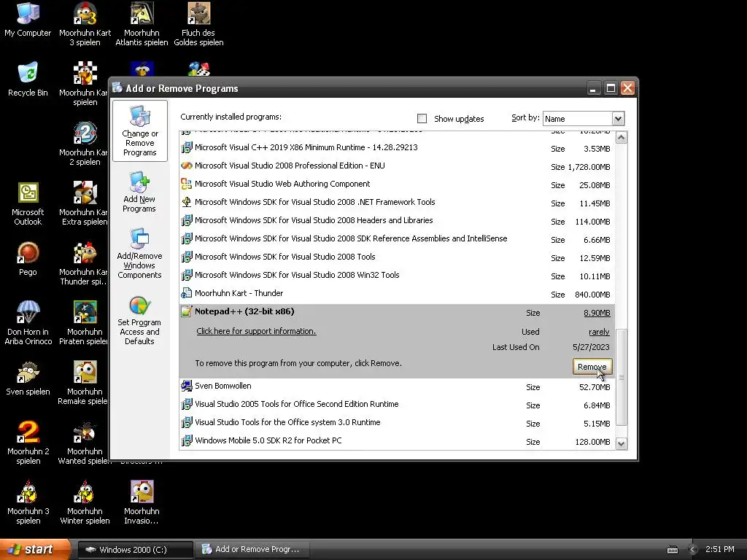Click the 2:51 PM taskbar clock

pyautogui.click(x=719, y=550)
